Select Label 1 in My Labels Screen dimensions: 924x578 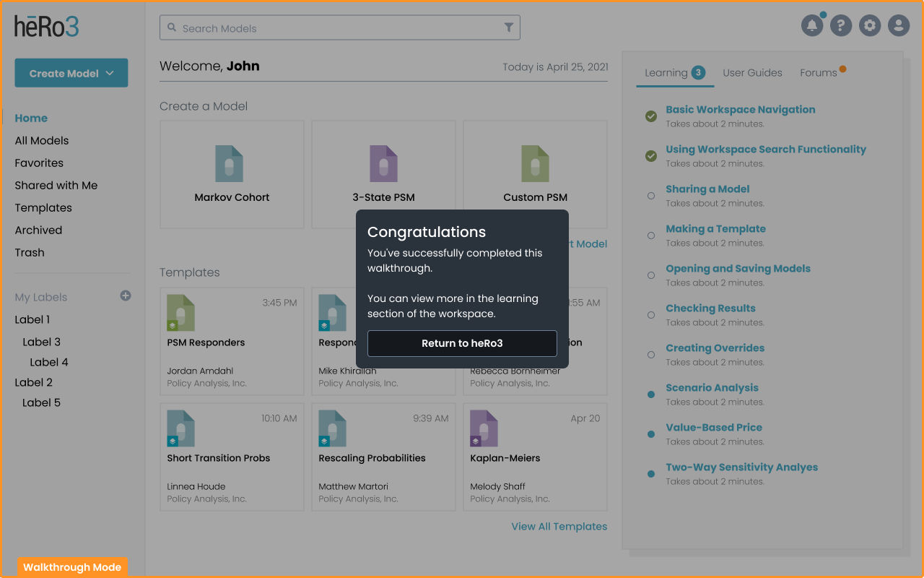coord(32,319)
